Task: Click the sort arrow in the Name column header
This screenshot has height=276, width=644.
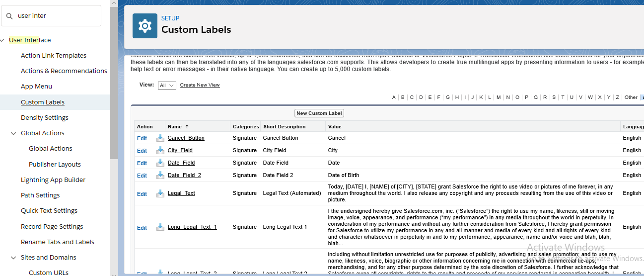Action: (187, 127)
